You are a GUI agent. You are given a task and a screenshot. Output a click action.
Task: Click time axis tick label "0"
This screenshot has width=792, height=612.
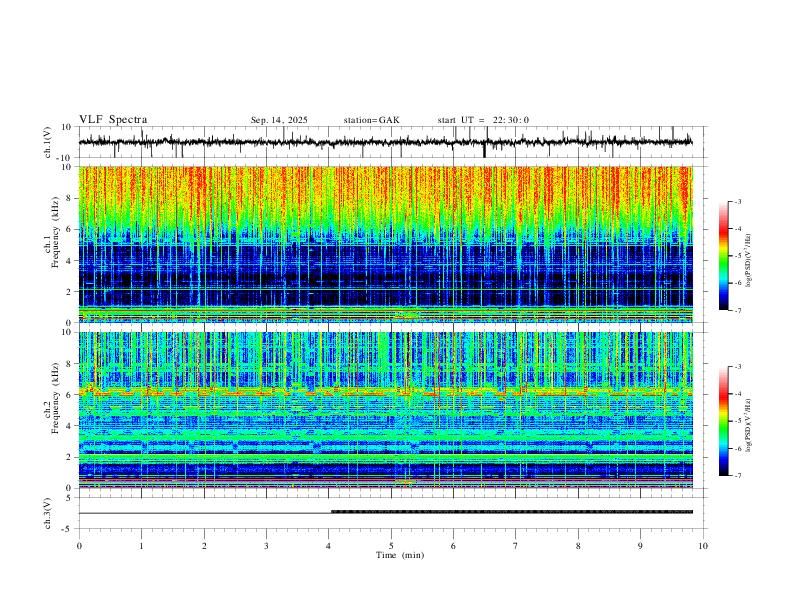click(79, 546)
